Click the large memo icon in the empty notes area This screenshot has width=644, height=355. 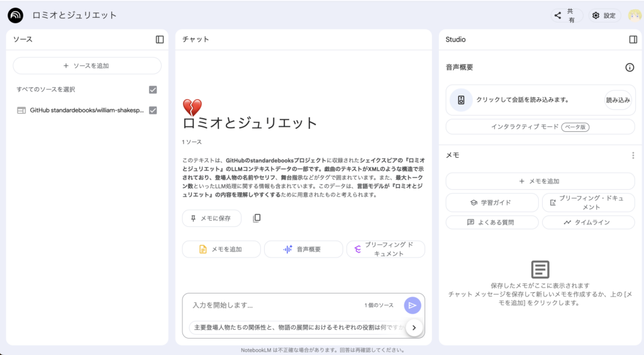(540, 270)
